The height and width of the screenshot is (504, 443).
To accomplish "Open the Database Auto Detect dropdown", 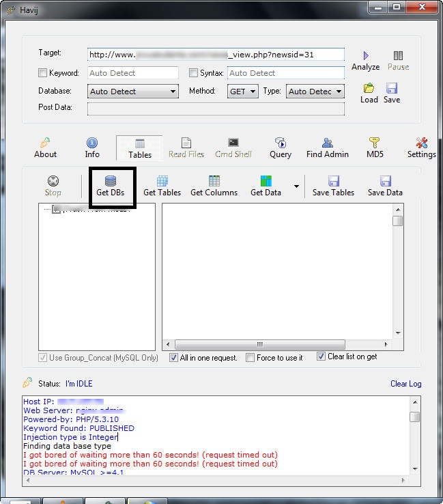I will point(133,92).
